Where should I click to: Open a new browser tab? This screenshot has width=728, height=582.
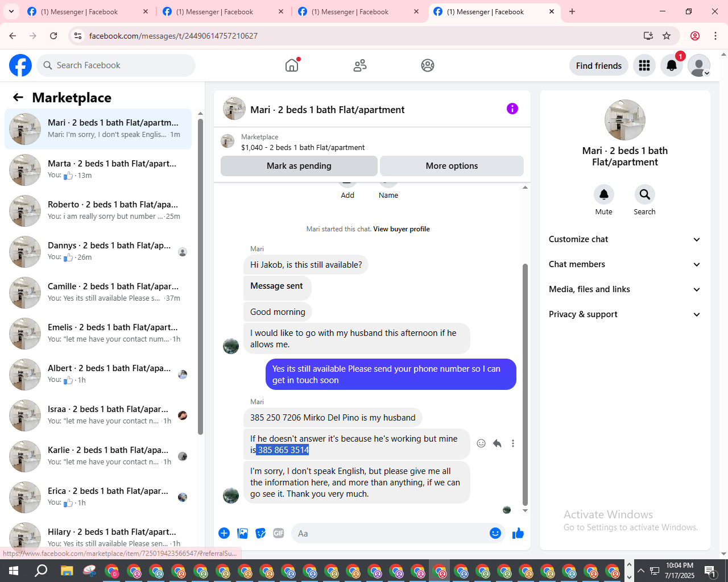click(572, 11)
